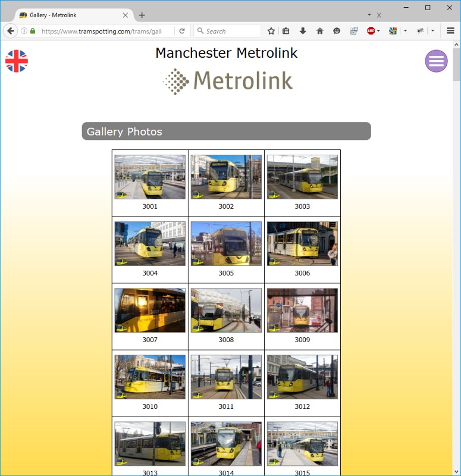Reload the page with the refresh icon
The image size is (461, 476).
pyautogui.click(x=182, y=31)
